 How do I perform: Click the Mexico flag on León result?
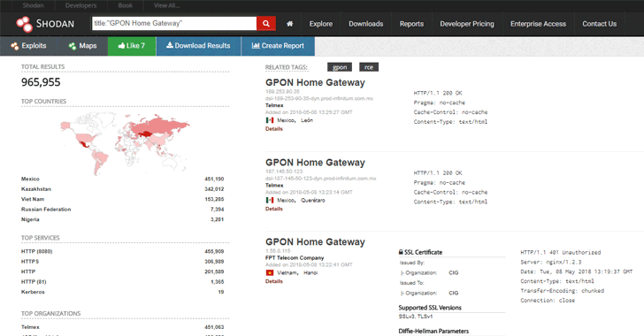270,120
